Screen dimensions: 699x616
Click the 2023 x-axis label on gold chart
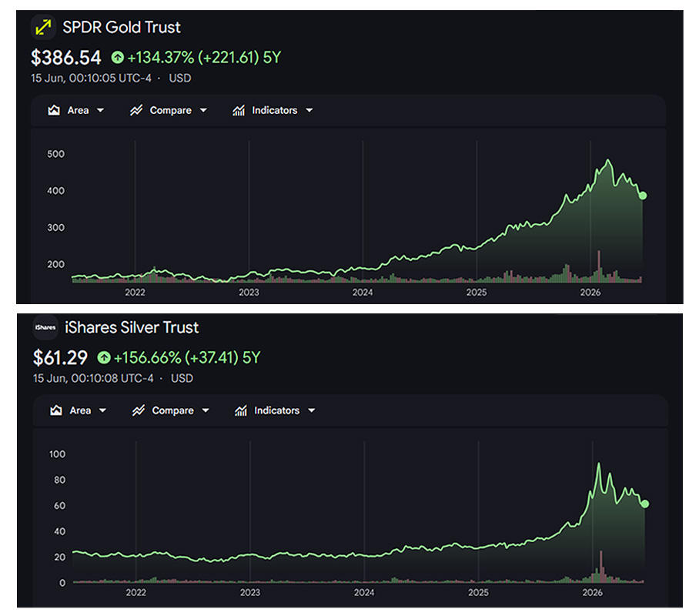249,292
